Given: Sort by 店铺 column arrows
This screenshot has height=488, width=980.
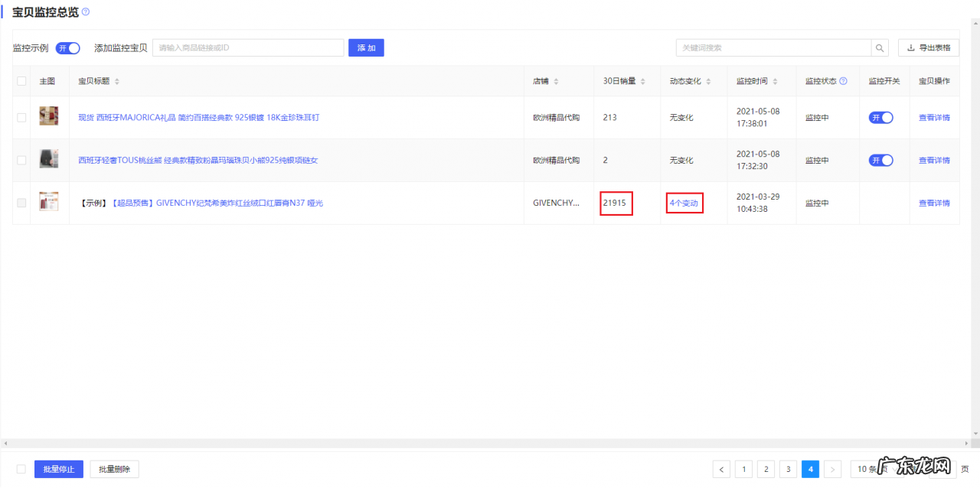Looking at the screenshot, I should click(x=556, y=81).
